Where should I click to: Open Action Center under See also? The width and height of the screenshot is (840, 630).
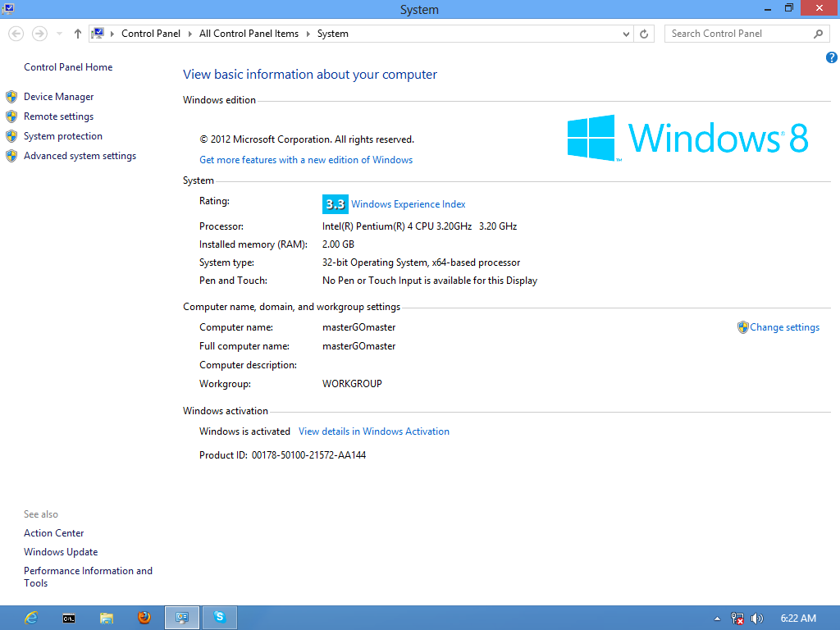[53, 533]
